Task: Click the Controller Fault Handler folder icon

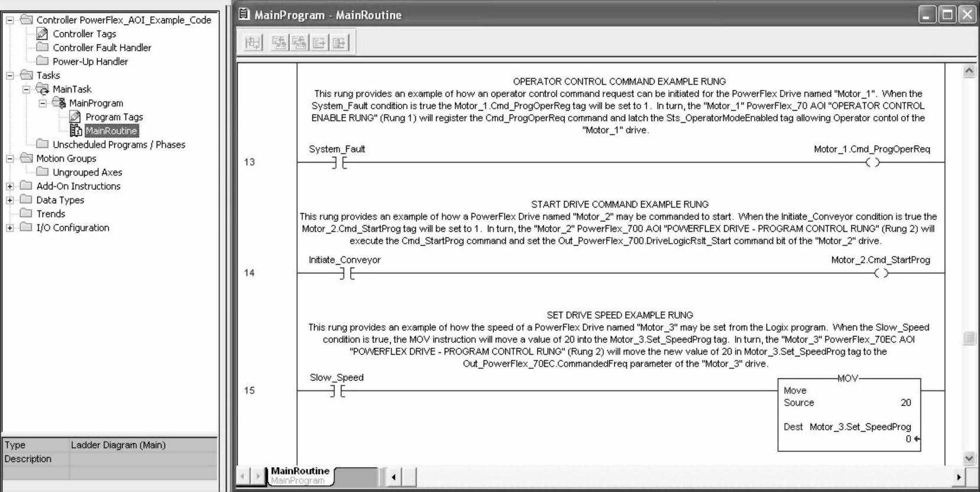Action: coord(42,47)
